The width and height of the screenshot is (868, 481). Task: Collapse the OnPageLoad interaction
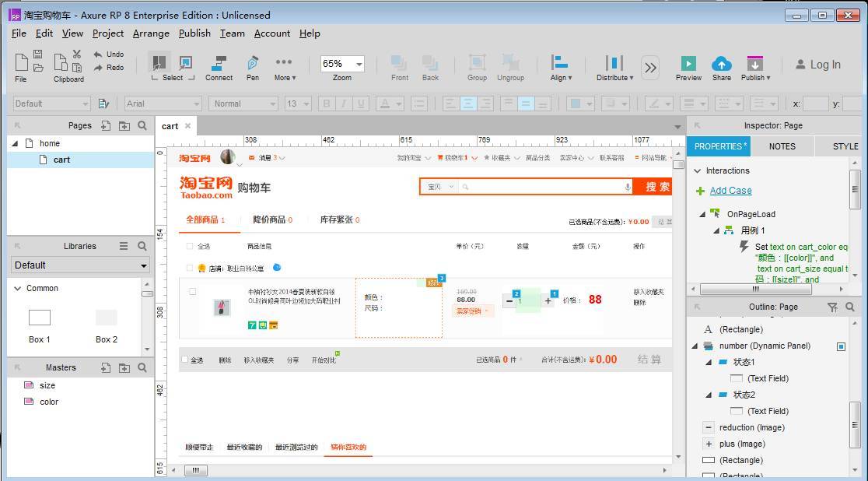click(702, 214)
